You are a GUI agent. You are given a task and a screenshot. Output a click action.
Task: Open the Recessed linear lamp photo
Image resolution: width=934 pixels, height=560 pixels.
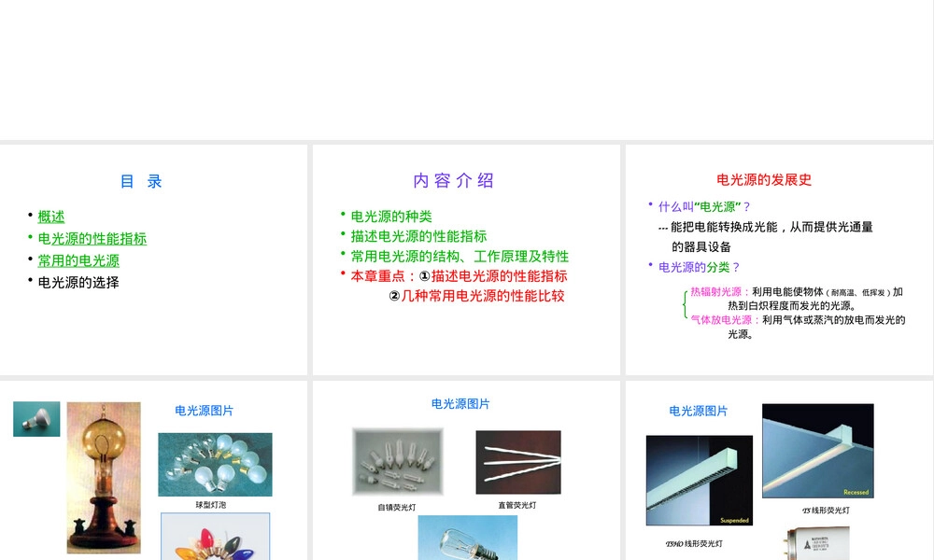pos(818,451)
